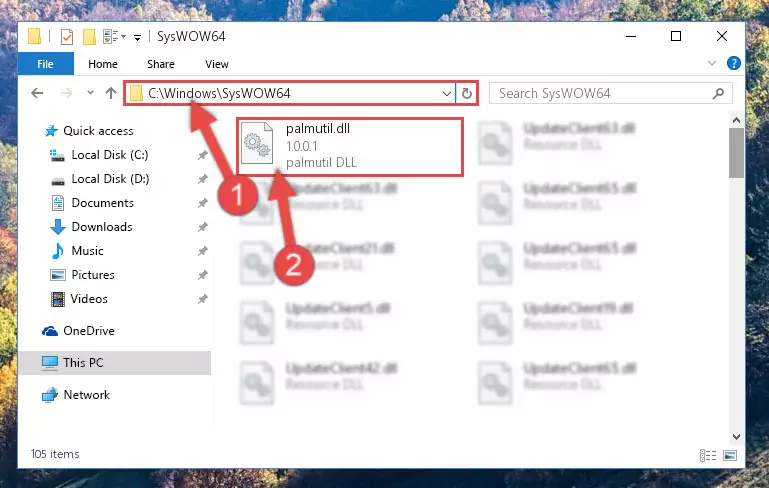The height and width of the screenshot is (488, 769).
Task: Click the folder icon in title bar
Action: click(34, 36)
